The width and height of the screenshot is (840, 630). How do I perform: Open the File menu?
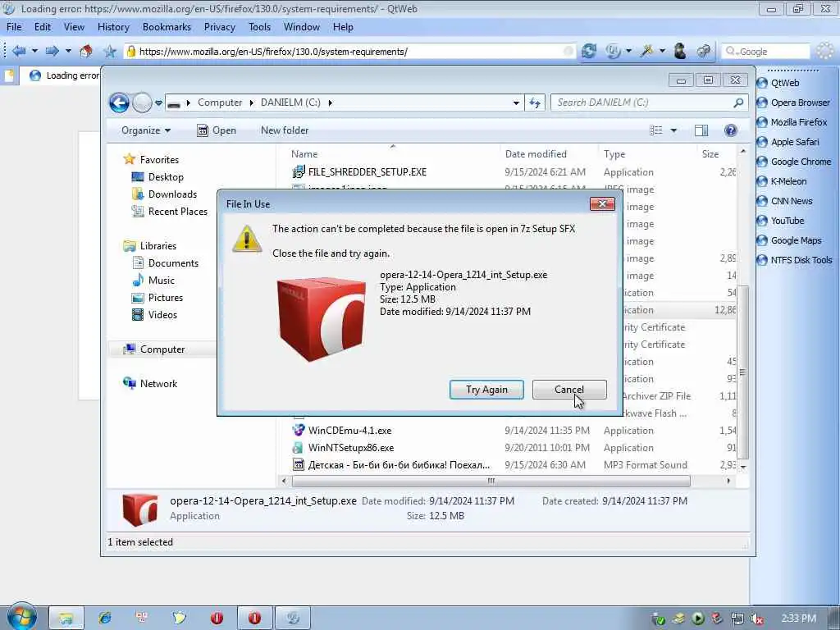(x=14, y=27)
